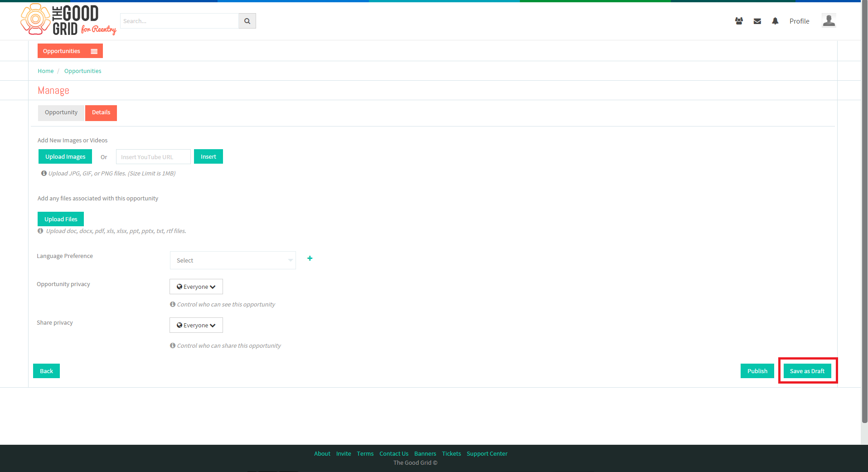
Task: Click the search magnifier button
Action: [247, 21]
